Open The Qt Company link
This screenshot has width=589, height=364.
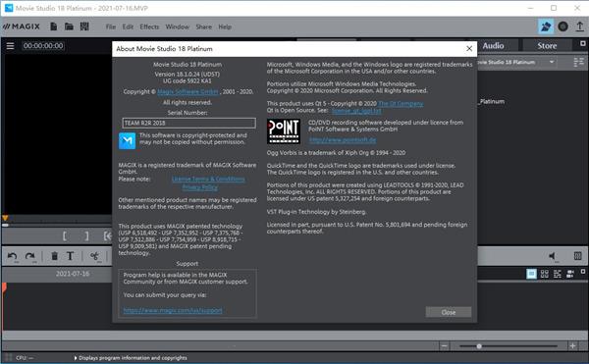point(401,103)
